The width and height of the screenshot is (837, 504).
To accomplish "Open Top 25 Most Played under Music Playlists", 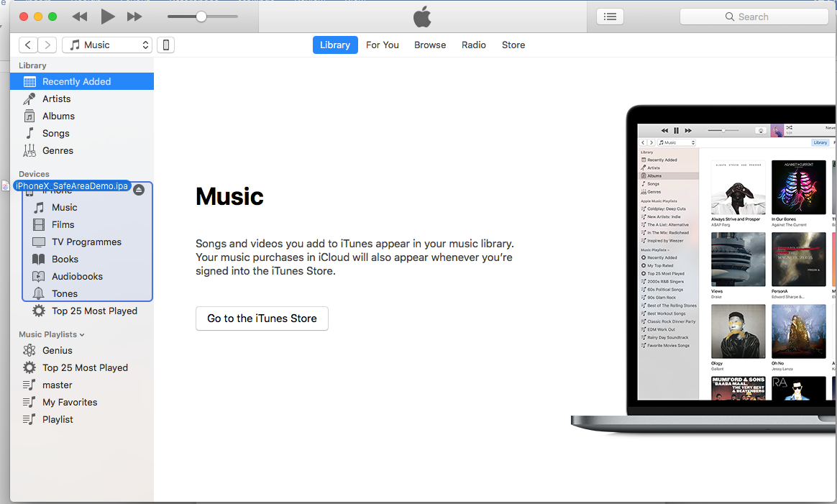I will (x=82, y=368).
